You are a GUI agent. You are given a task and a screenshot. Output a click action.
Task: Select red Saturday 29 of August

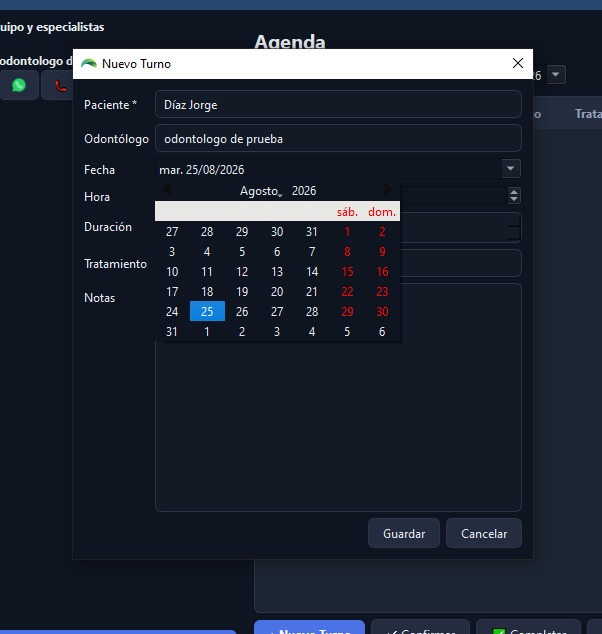(x=347, y=311)
